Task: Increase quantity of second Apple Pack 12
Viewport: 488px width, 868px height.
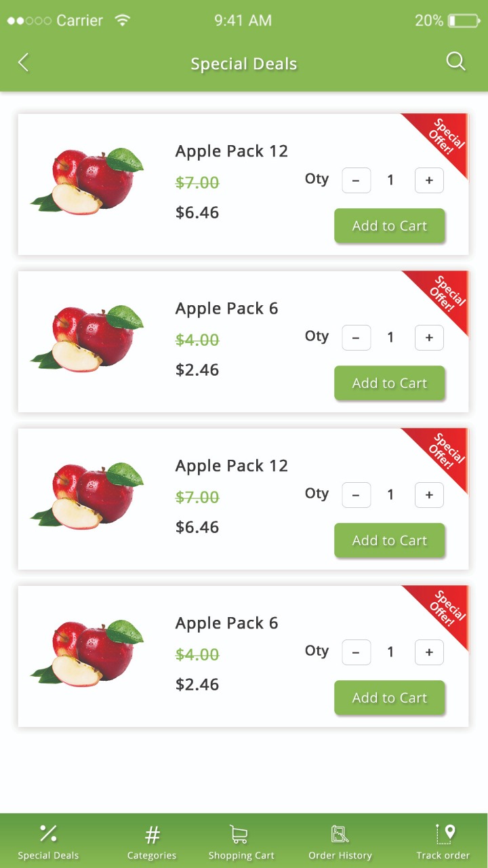Action: coord(429,495)
